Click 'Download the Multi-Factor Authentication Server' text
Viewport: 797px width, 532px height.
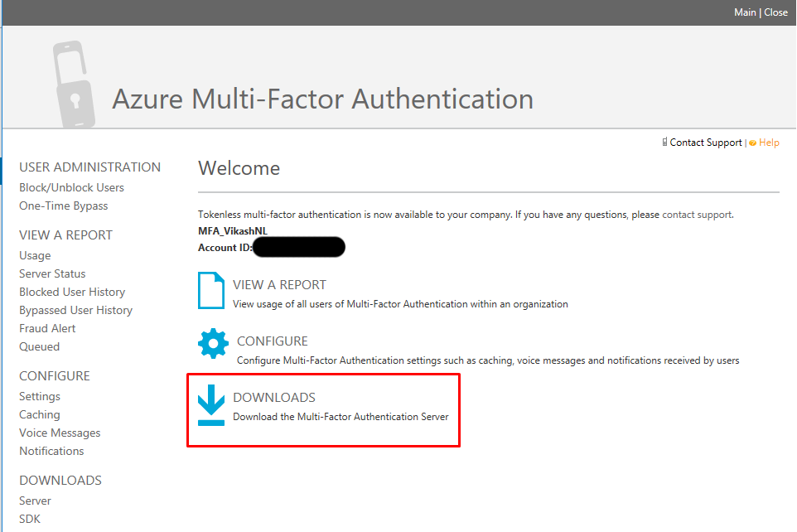(341, 417)
